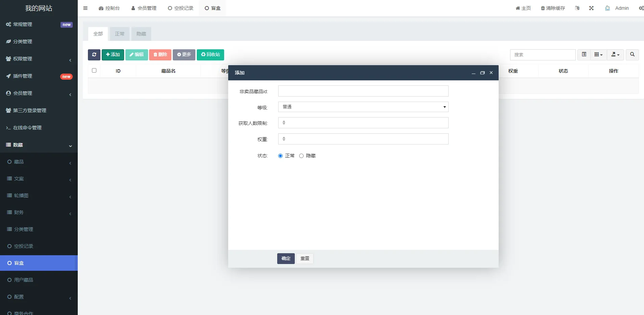Open the 等级 dropdown showing 普通

point(363,107)
